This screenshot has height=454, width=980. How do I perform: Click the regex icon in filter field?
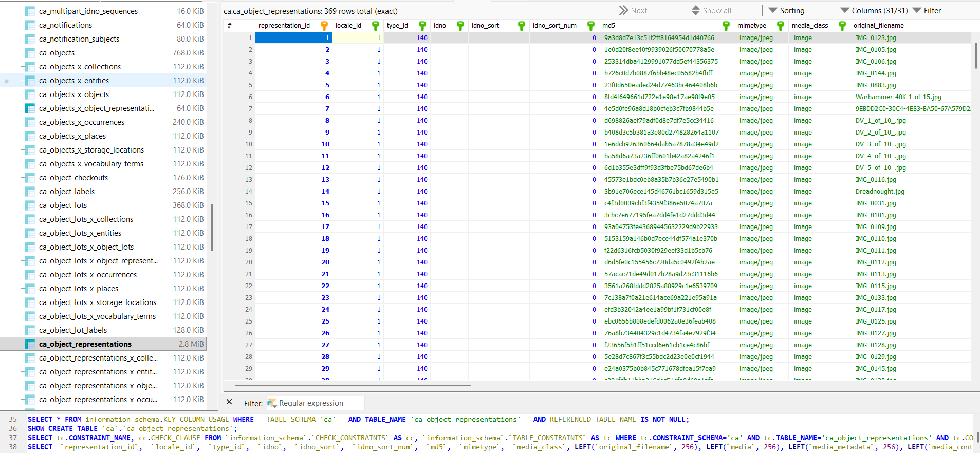click(x=271, y=403)
